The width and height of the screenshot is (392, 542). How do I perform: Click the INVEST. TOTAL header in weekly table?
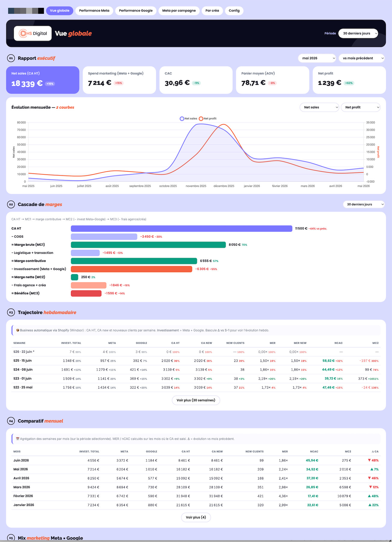(x=71, y=343)
